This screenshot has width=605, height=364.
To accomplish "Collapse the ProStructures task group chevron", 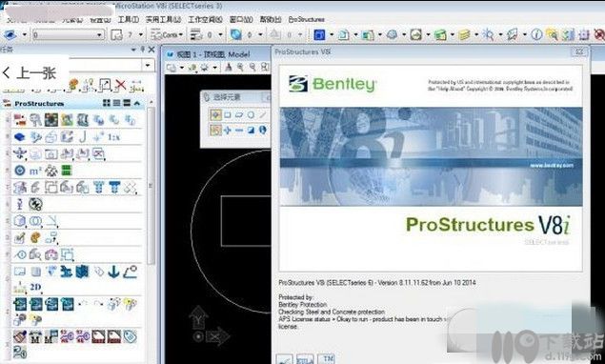I will [x=137, y=103].
